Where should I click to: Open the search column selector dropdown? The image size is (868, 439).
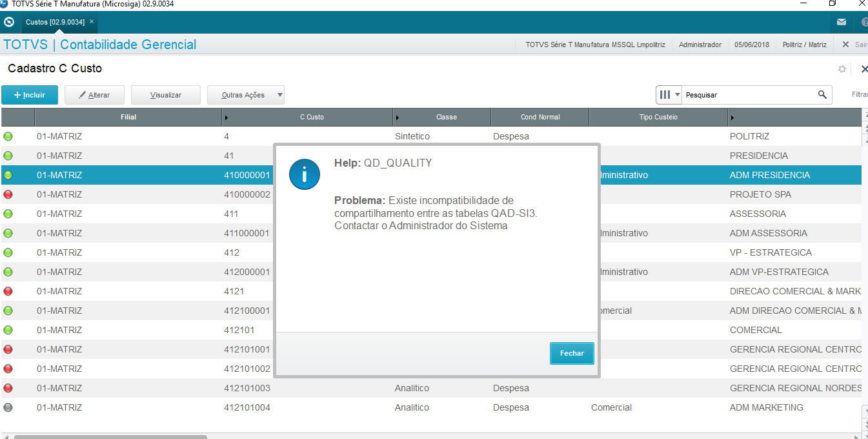(x=669, y=95)
